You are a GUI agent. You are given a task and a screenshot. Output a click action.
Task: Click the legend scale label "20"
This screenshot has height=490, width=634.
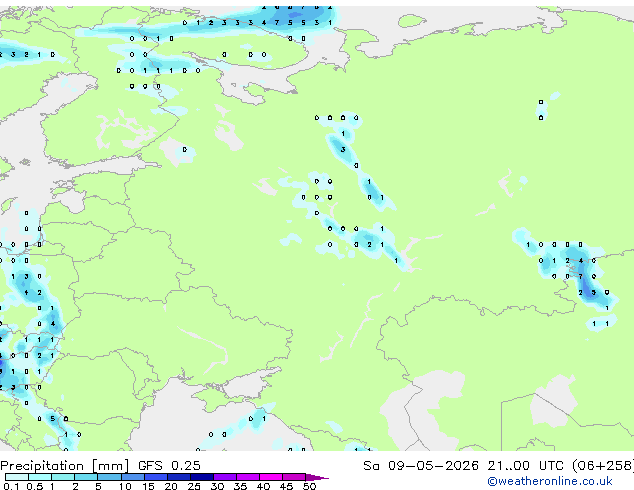pyautogui.click(x=171, y=486)
